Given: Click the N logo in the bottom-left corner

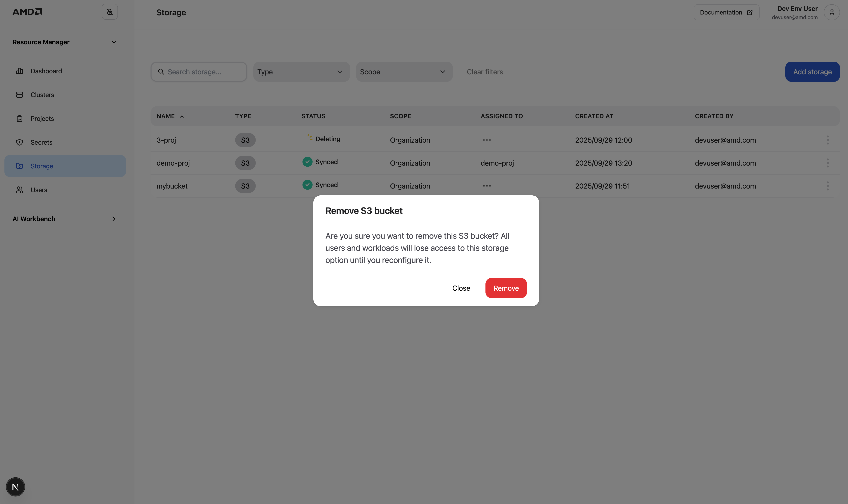Looking at the screenshot, I should [x=15, y=487].
